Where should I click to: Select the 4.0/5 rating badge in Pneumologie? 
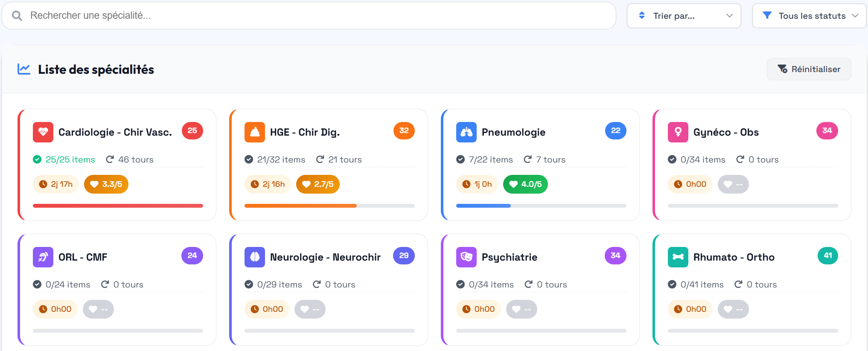click(525, 184)
